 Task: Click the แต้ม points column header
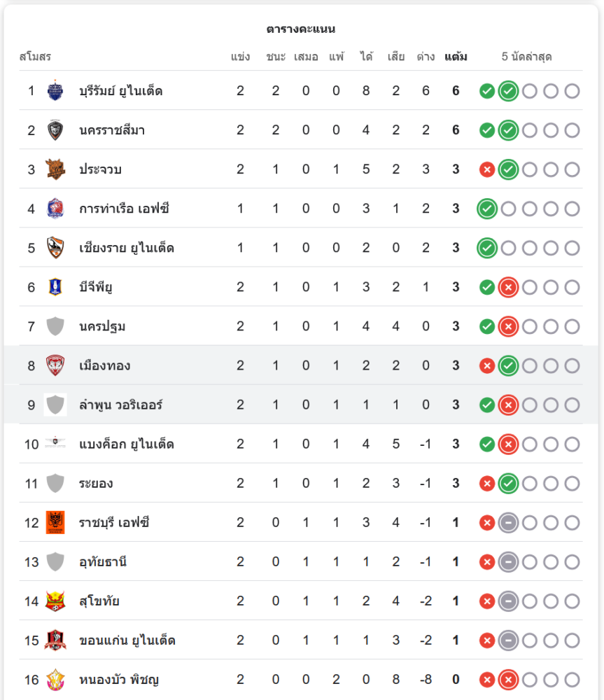(456, 57)
